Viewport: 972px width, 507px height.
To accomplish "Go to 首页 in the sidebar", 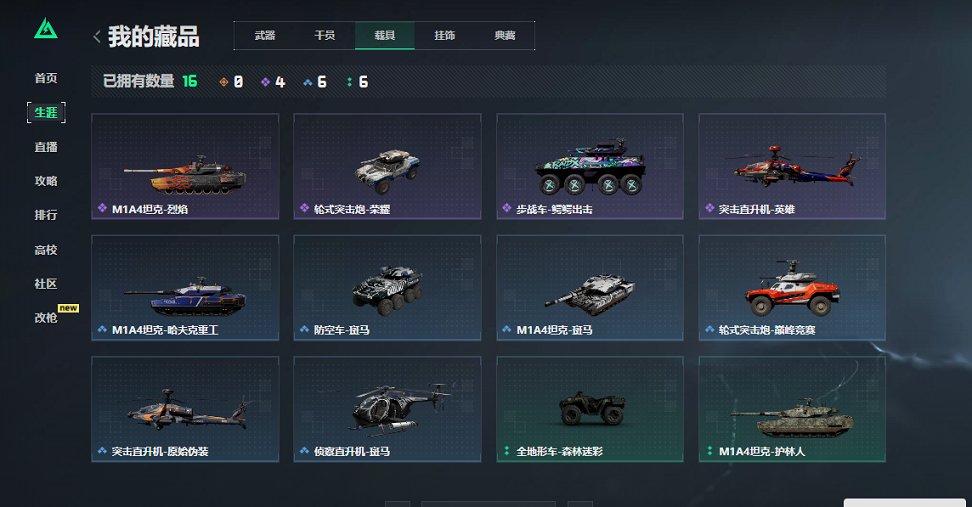I will point(46,78).
